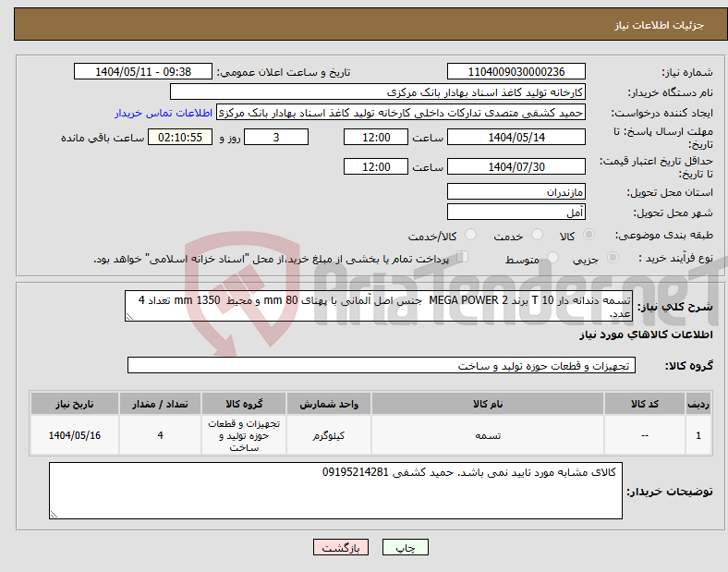Viewport: 728px width, 572px height.
Task: Click the بازگشت back button
Action: pos(341,547)
